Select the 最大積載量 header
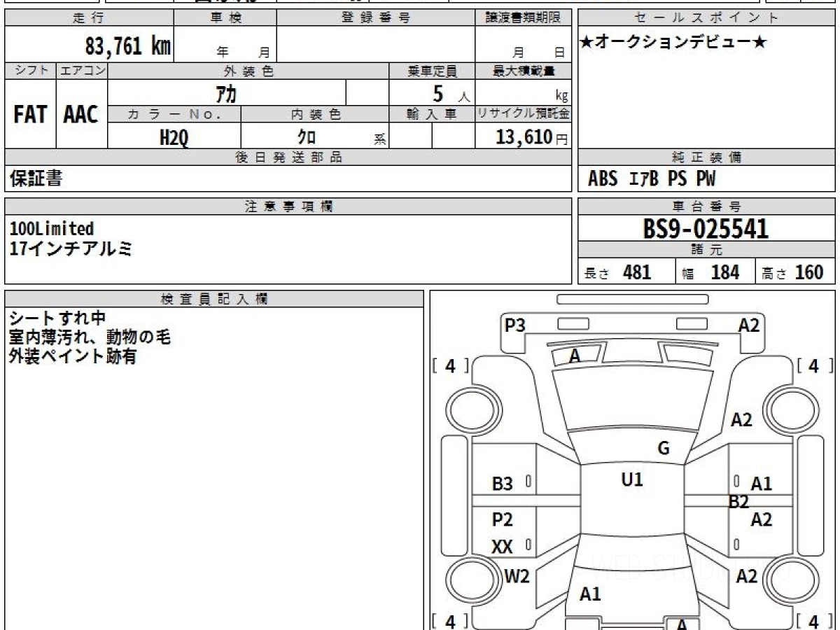840x630 pixels. tap(523, 71)
